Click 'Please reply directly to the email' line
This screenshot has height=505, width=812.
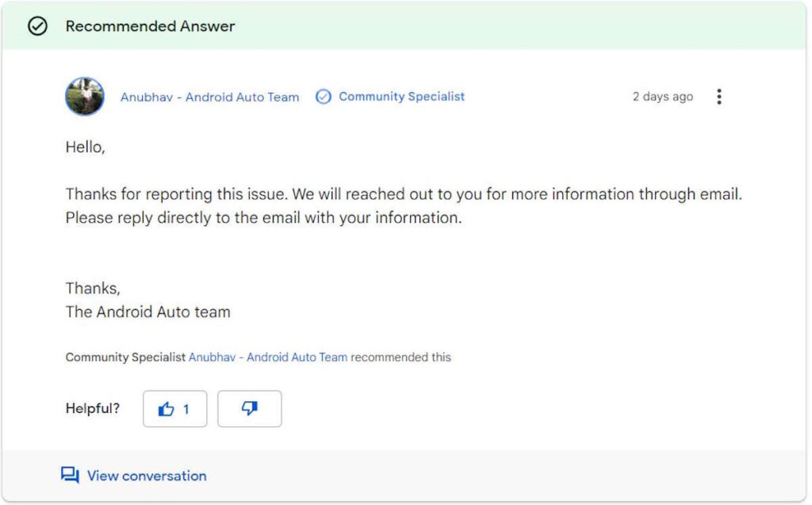tap(263, 217)
